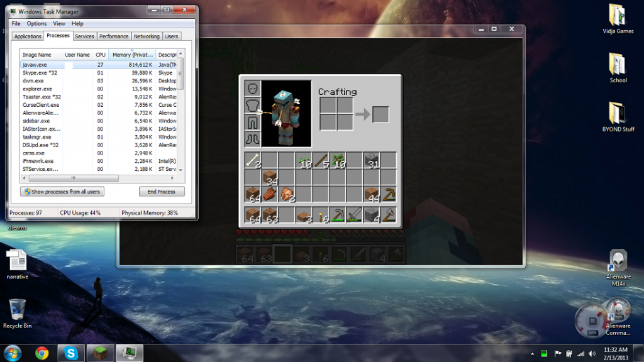Select the javaw.exe process row
The height and width of the screenshot is (362, 644).
(99, 65)
